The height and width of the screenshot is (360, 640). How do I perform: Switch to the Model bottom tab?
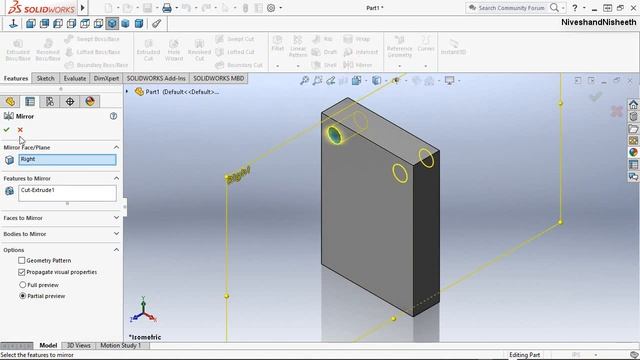48,345
